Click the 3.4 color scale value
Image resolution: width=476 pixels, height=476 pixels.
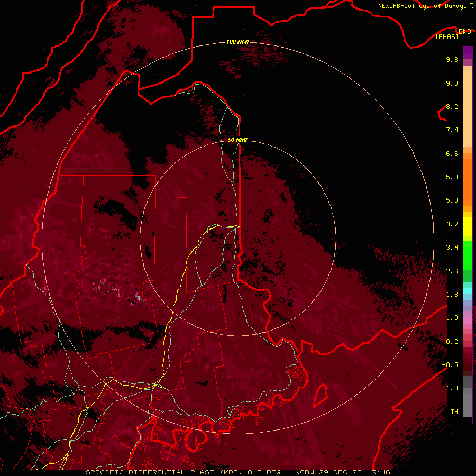pyautogui.click(x=452, y=248)
